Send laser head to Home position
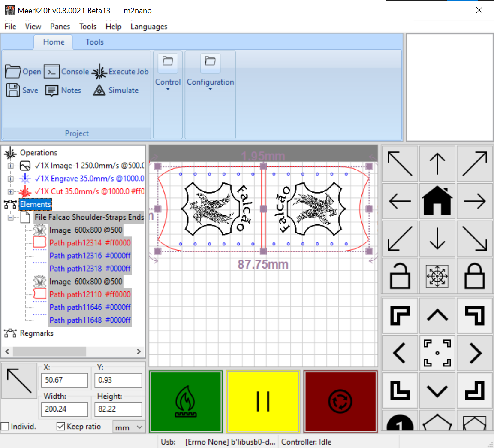 437,201
